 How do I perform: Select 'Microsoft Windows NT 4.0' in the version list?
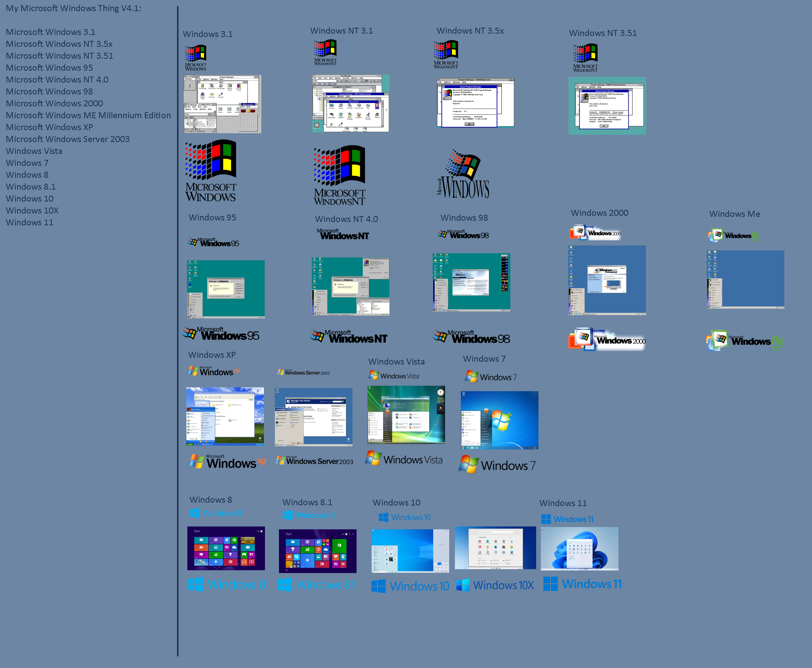click(x=57, y=80)
